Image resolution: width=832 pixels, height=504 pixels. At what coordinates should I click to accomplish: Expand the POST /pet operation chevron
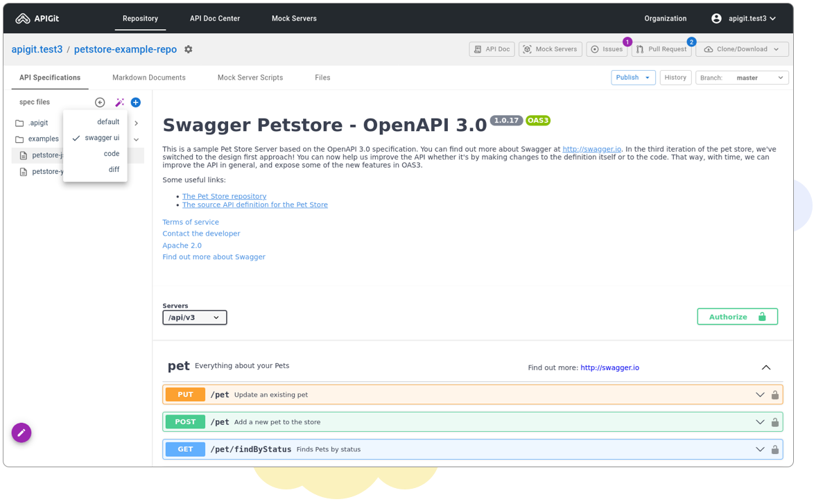tap(760, 422)
